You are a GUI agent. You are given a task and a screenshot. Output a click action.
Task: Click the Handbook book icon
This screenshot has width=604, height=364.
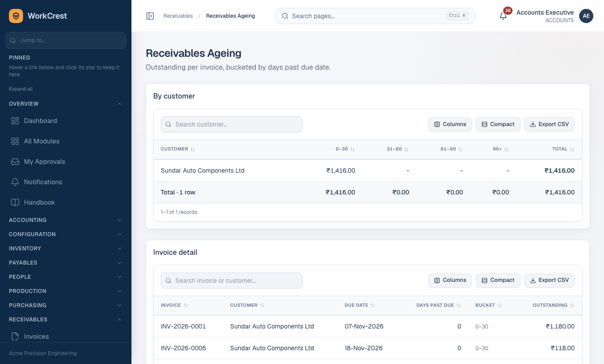click(15, 202)
